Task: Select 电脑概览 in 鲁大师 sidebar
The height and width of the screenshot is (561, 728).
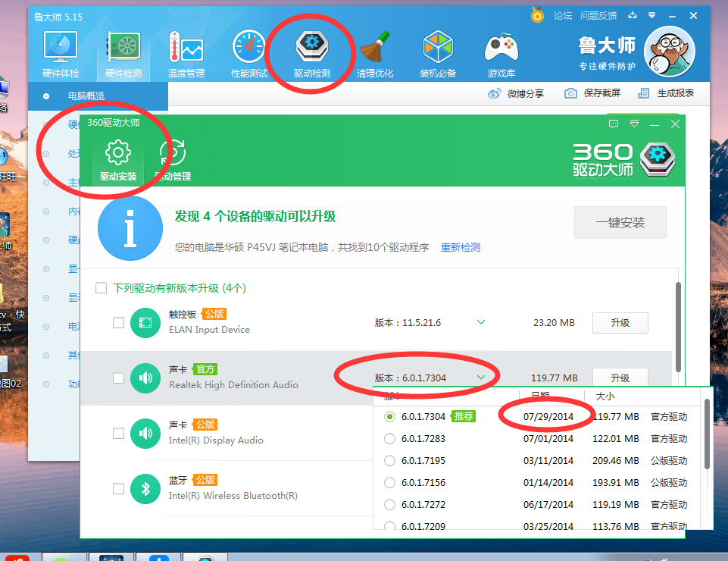Action: pyautogui.click(x=98, y=96)
